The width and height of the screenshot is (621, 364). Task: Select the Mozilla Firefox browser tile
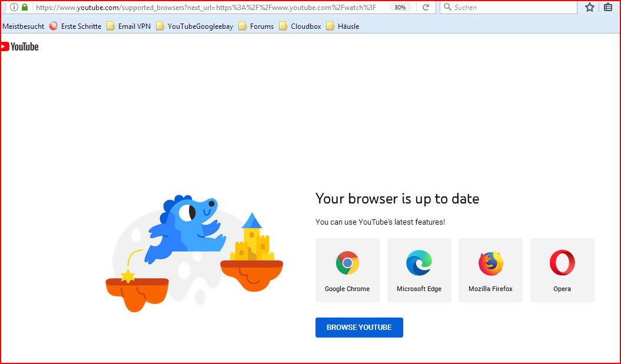click(490, 271)
